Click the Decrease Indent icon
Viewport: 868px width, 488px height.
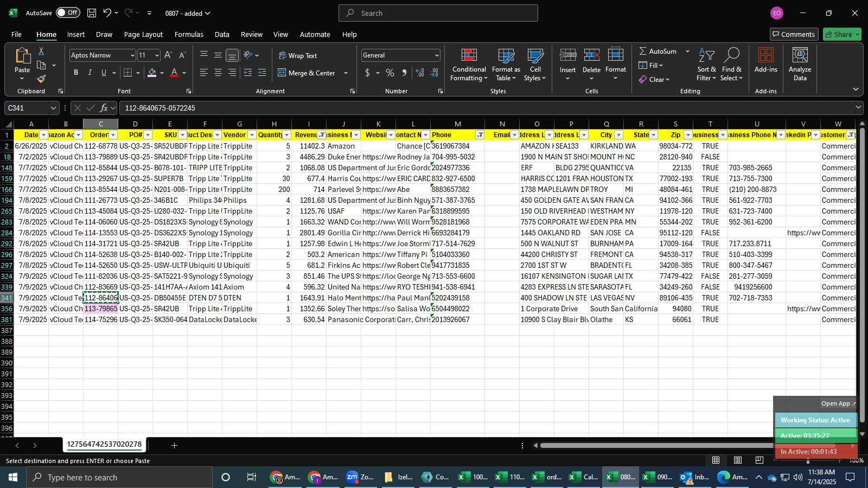[x=248, y=73]
